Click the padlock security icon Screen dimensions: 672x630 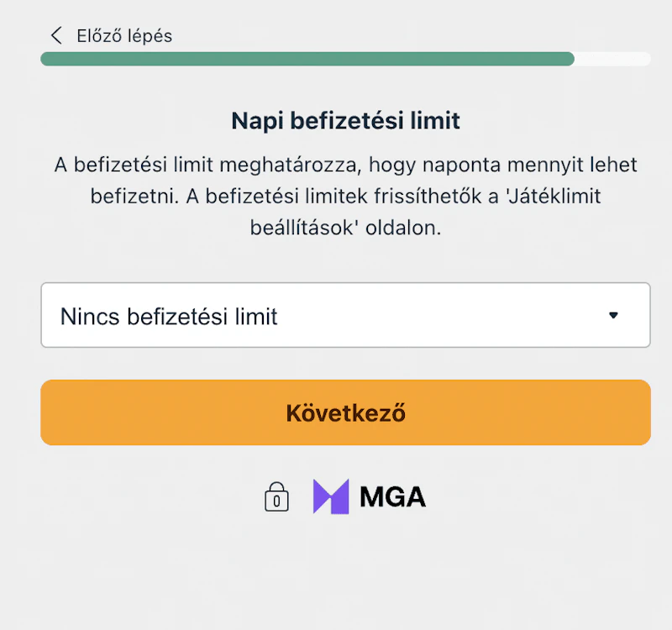(276, 496)
